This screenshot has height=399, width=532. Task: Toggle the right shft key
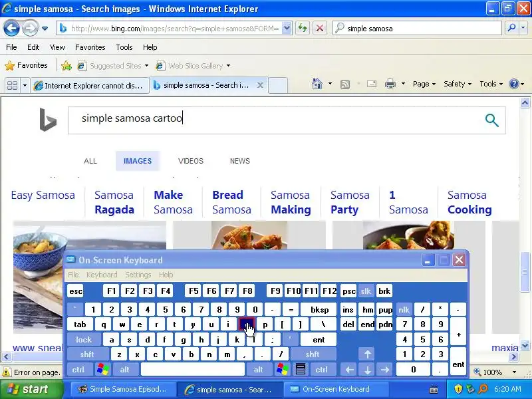pyautogui.click(x=313, y=354)
